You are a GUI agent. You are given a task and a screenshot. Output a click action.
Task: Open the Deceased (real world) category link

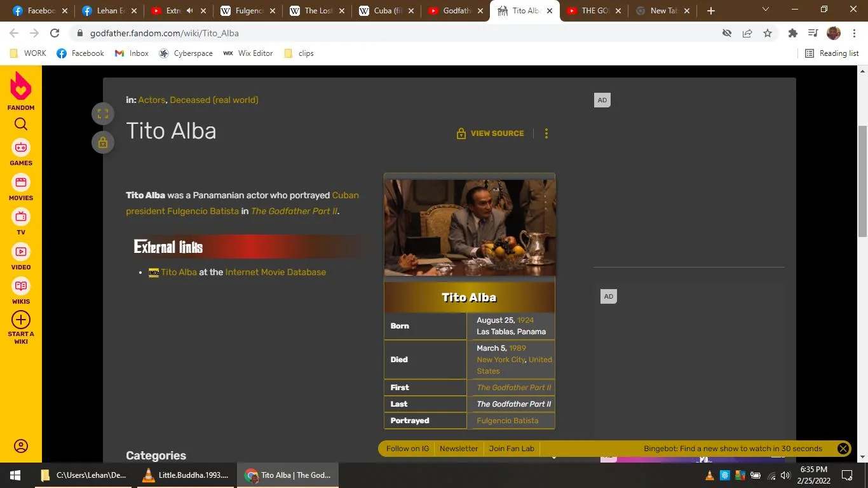point(214,100)
